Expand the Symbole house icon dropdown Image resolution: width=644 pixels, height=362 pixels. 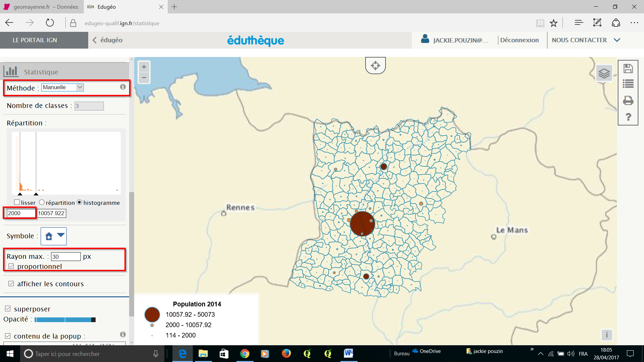54,236
